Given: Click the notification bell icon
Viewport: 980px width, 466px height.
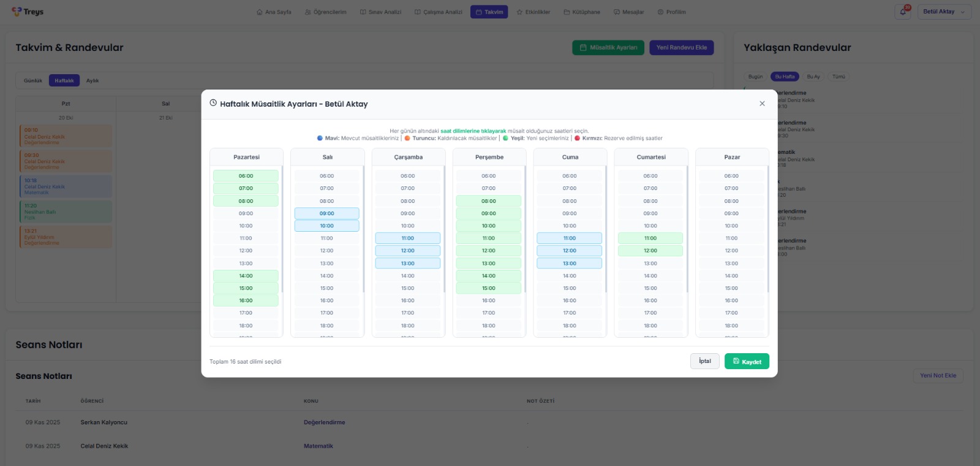Looking at the screenshot, I should tap(903, 12).
